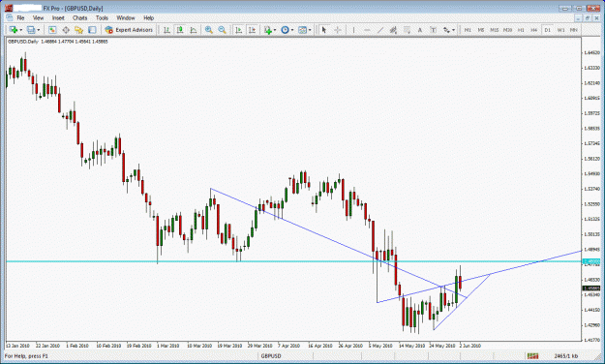This screenshot has width=605, height=364.
Task: Select the Text Label tool
Action: (433, 30)
